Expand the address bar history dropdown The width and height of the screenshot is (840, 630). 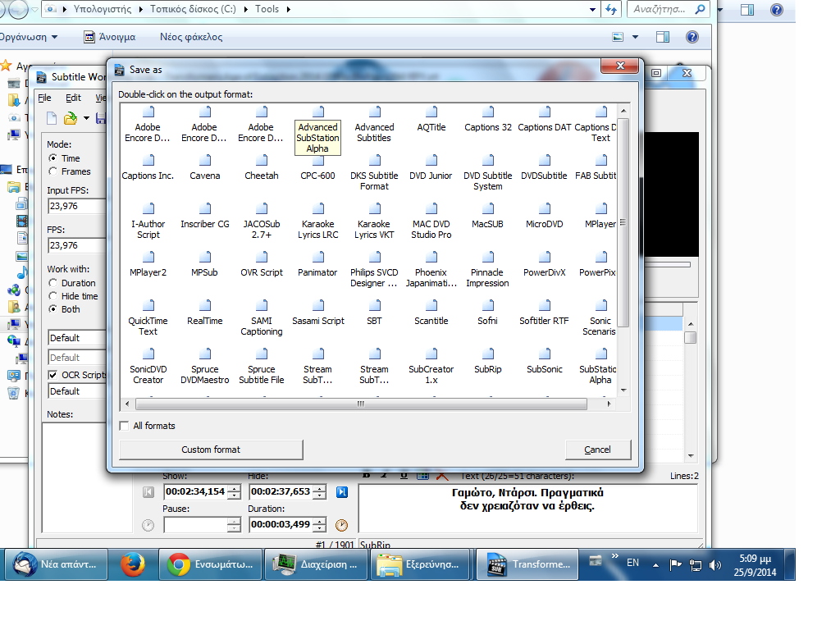tap(592, 9)
